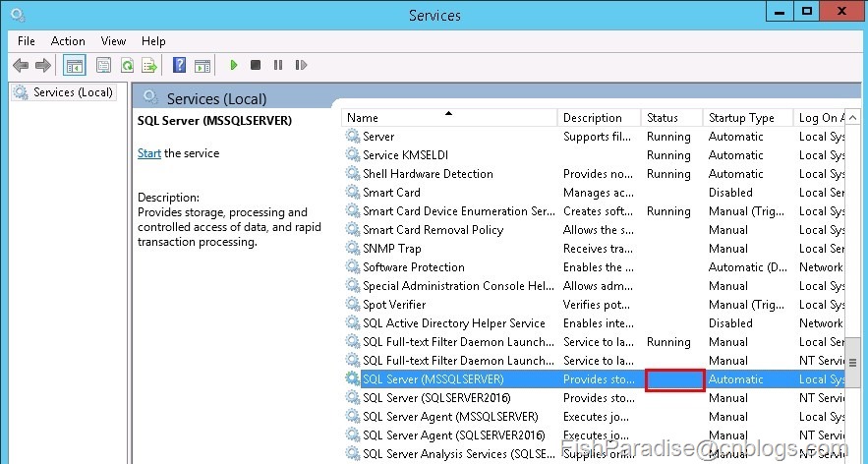
Task: Click Start link to start the service
Action: click(x=148, y=153)
